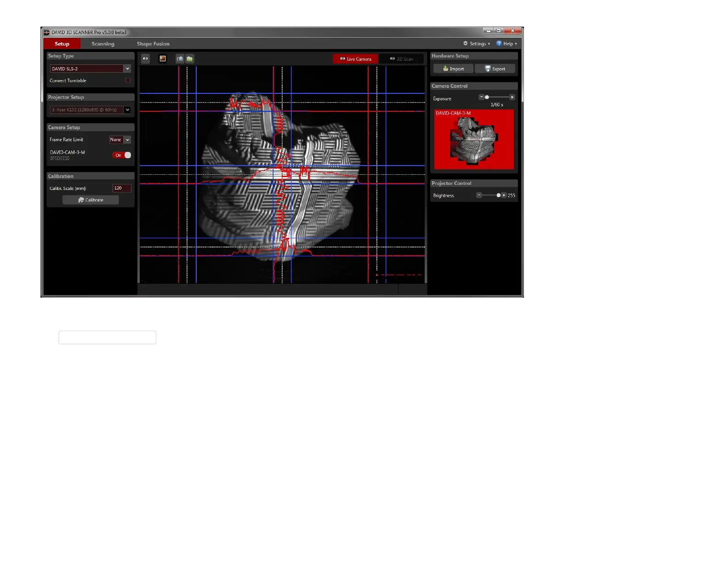Screen dimensions: 728x563
Task: Open the Setup Type dropdown showing DAVID SLS-2
Action: coord(91,69)
